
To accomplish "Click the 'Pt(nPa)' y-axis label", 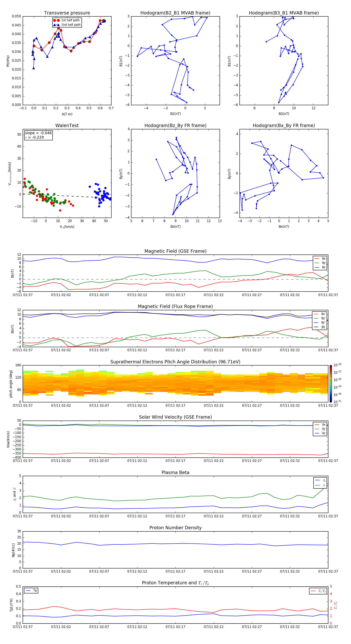I will [8, 61].
